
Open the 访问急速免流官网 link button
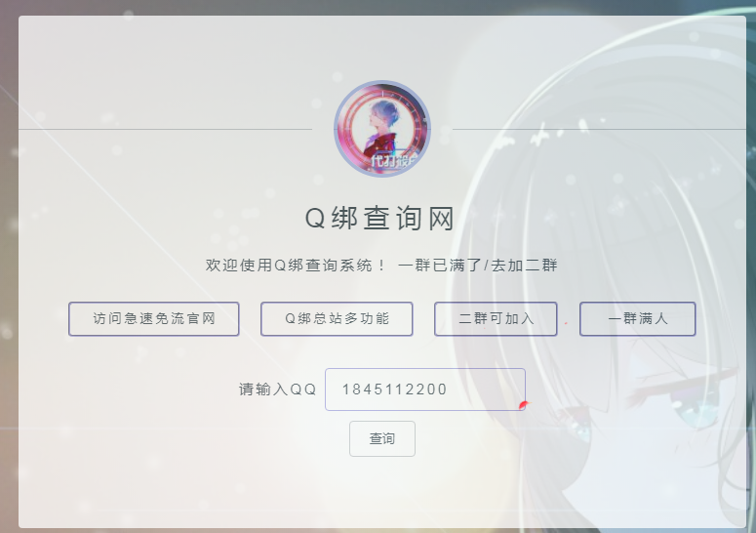(153, 319)
